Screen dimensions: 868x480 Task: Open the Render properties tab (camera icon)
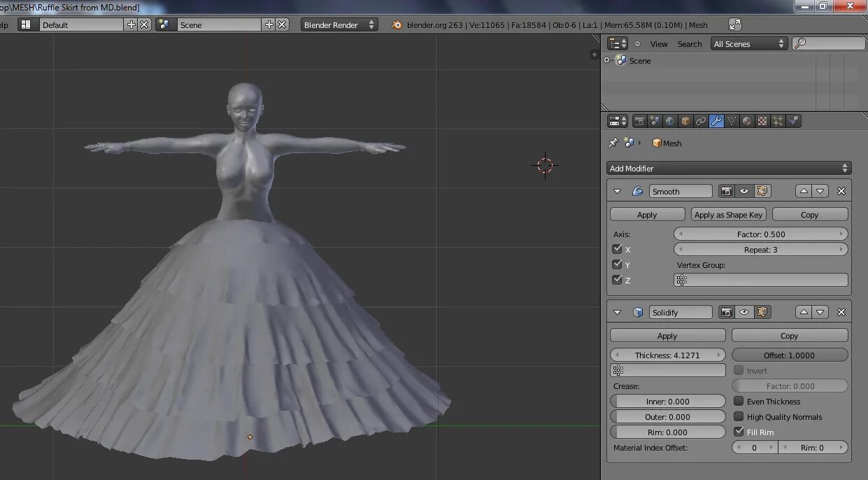pos(639,121)
